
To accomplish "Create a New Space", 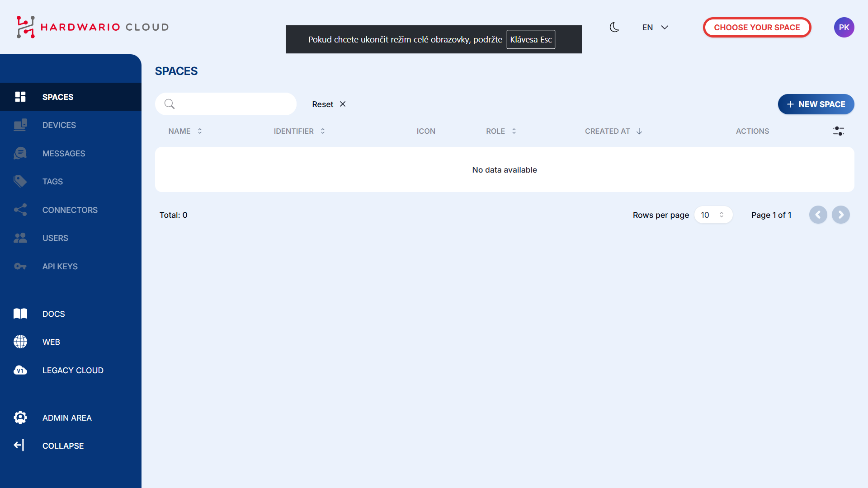I will (816, 104).
